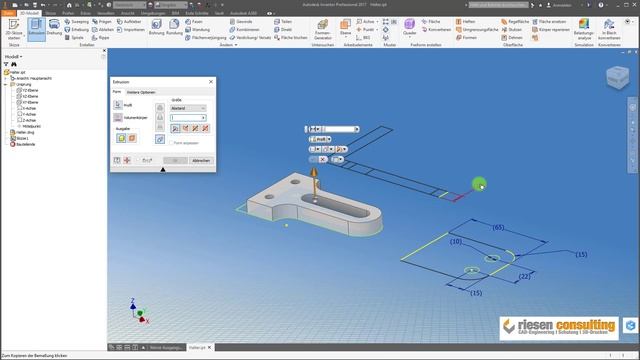This screenshot has height=360, width=640.
Task: Open the Belastungsanalyse simulation tool
Action: pos(584,29)
